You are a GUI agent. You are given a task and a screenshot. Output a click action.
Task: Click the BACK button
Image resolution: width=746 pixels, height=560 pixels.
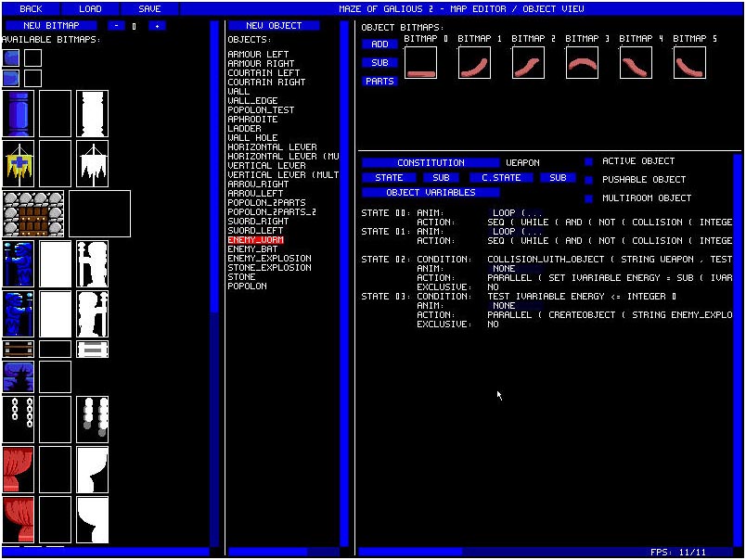pos(31,8)
